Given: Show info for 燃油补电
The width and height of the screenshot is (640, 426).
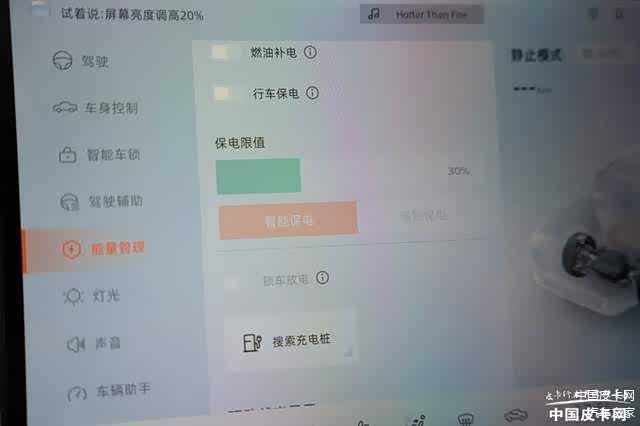Looking at the screenshot, I should point(310,52).
